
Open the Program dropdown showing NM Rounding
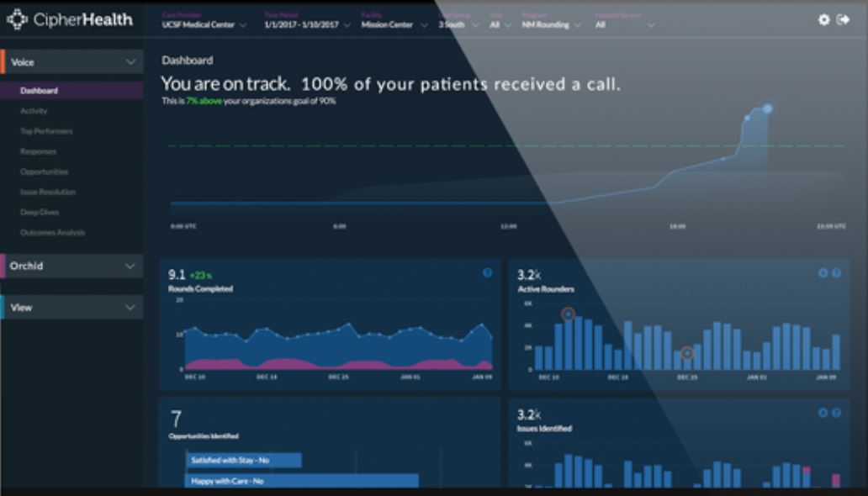coord(547,24)
